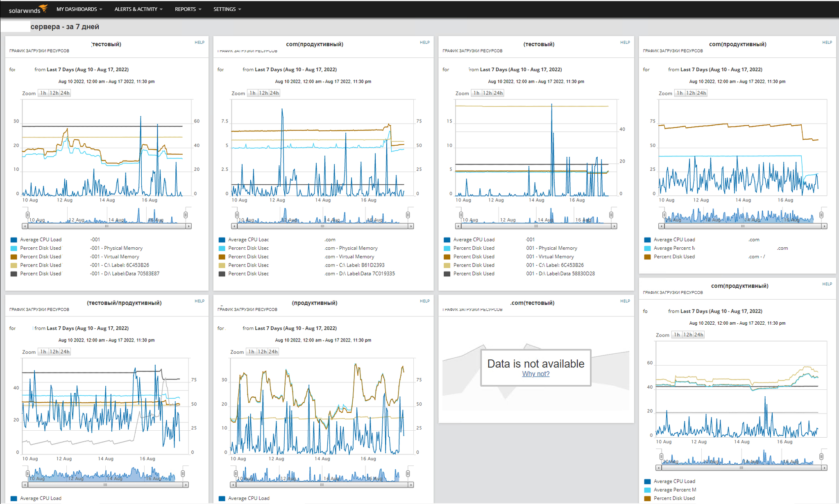
Task: Open the Settings dropdown menu
Action: [x=227, y=9]
